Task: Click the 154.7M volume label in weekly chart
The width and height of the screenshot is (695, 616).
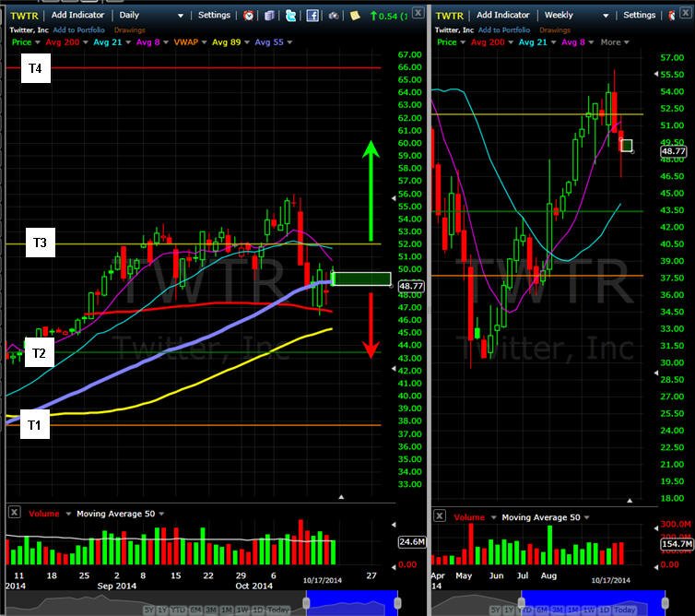Action: pyautogui.click(x=677, y=544)
